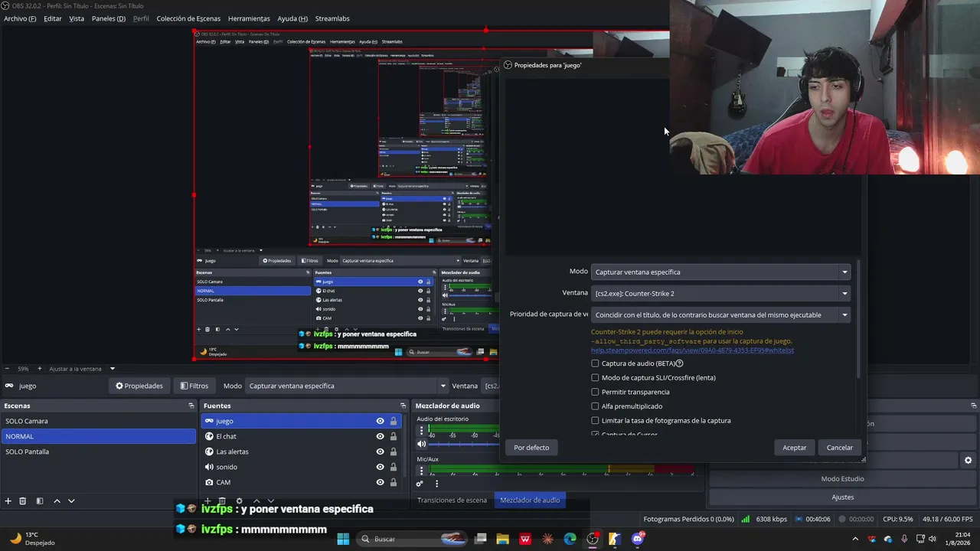Open the Paneles menu

point(109,18)
